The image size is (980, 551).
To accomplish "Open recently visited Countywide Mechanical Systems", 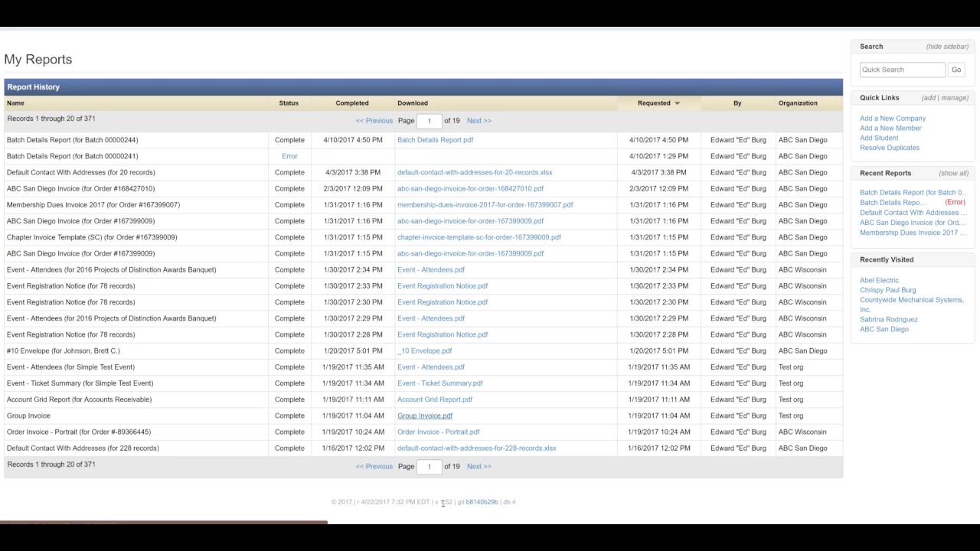I will pyautogui.click(x=912, y=305).
